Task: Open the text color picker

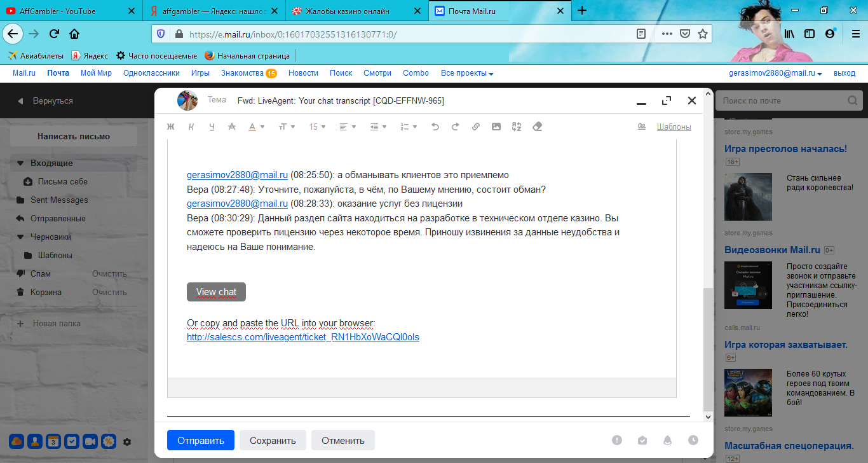Action: click(256, 127)
